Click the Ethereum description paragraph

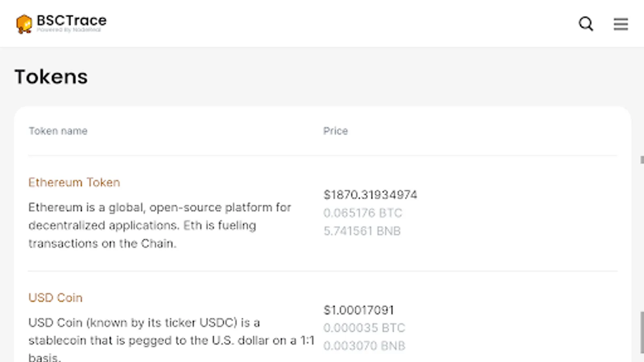click(159, 225)
